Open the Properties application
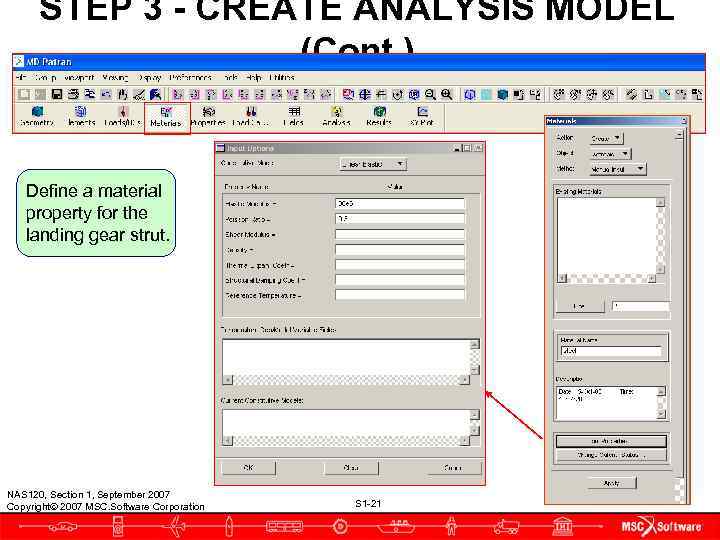 (208, 116)
